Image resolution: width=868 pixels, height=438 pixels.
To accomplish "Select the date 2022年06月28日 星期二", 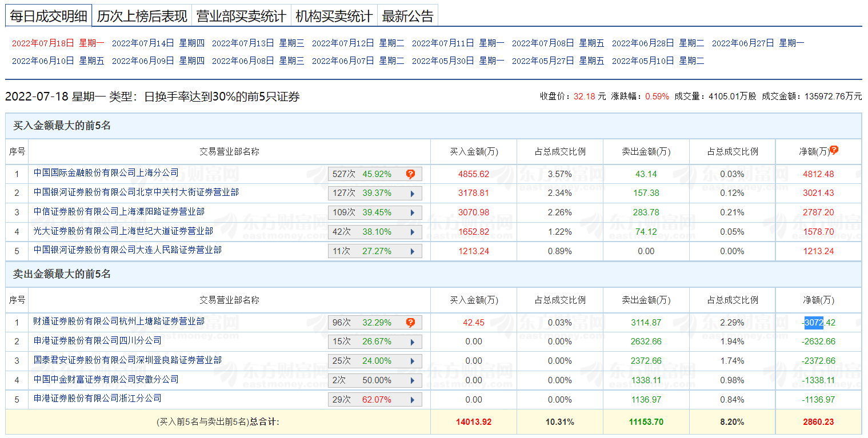I will (x=658, y=43).
